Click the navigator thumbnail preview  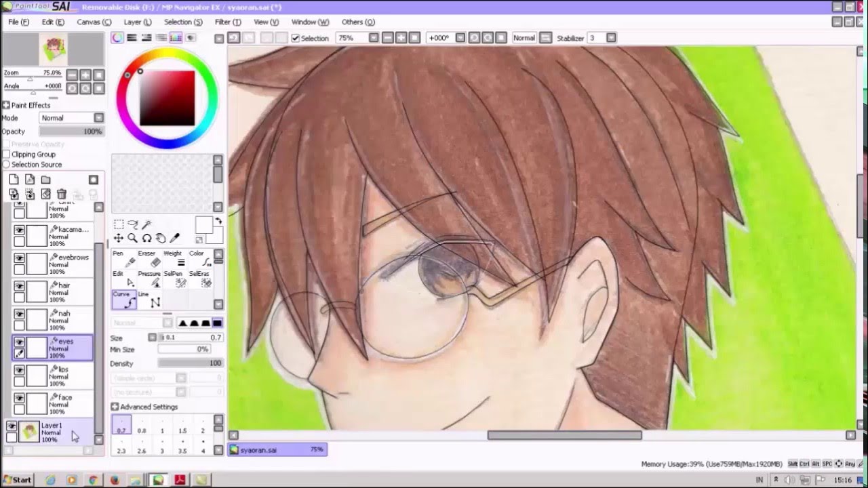click(x=52, y=49)
